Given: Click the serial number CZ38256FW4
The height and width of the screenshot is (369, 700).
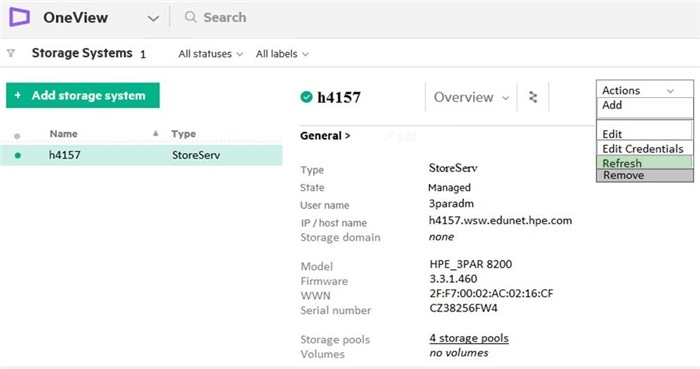Looking at the screenshot, I should click(x=463, y=308).
